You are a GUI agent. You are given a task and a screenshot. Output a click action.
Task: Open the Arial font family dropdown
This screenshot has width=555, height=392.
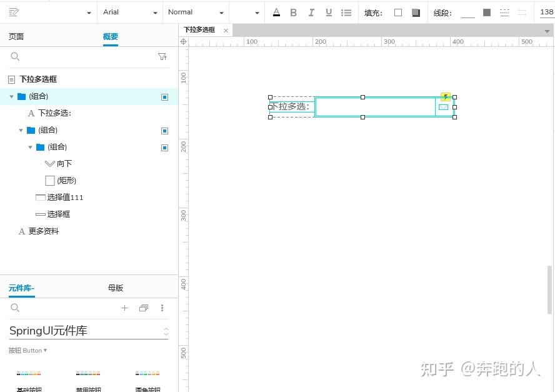click(x=130, y=12)
